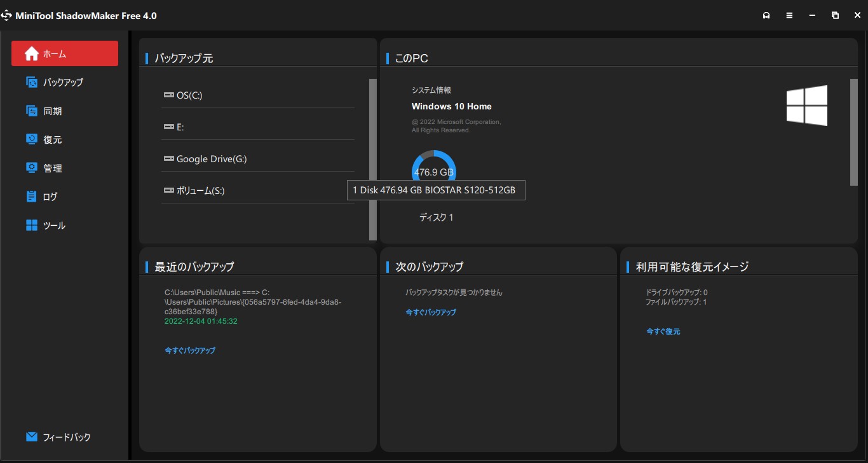Click the Sync icon in sidebar
Viewport: 868px width, 463px height.
click(32, 111)
